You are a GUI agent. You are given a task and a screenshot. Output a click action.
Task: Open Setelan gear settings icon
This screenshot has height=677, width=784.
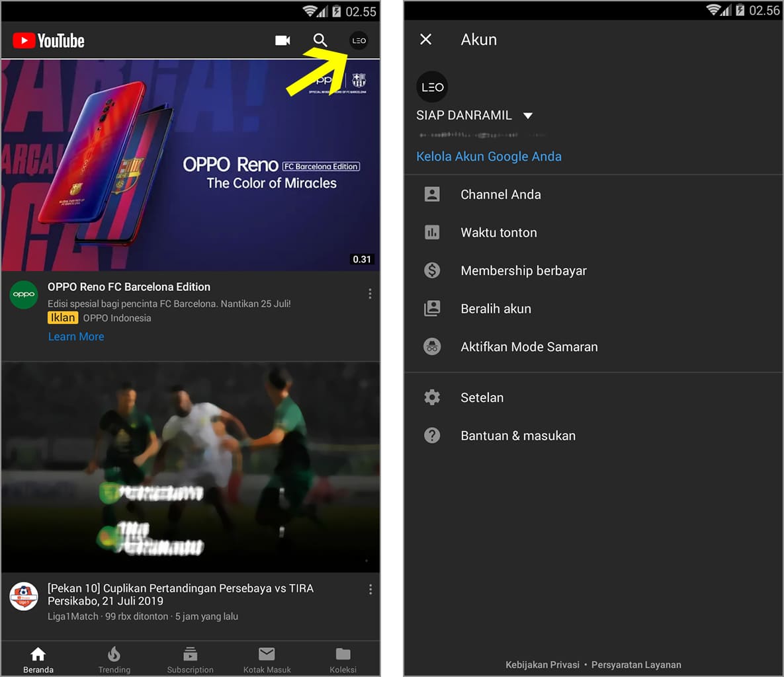(432, 397)
